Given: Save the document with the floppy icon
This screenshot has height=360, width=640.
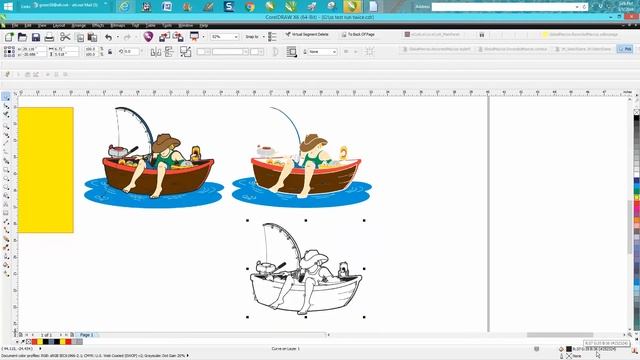Looking at the screenshot, I should [x=36, y=37].
